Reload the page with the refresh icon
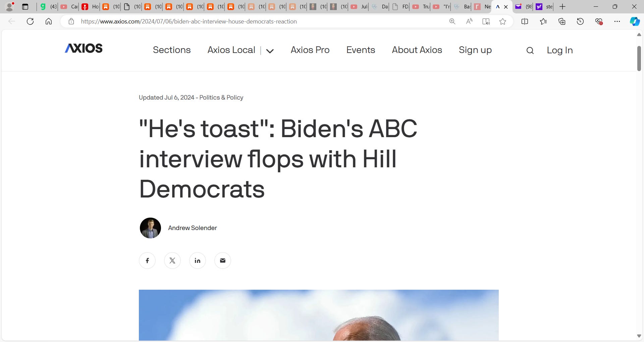Viewport: 644px width, 342px height. pyautogui.click(x=30, y=21)
